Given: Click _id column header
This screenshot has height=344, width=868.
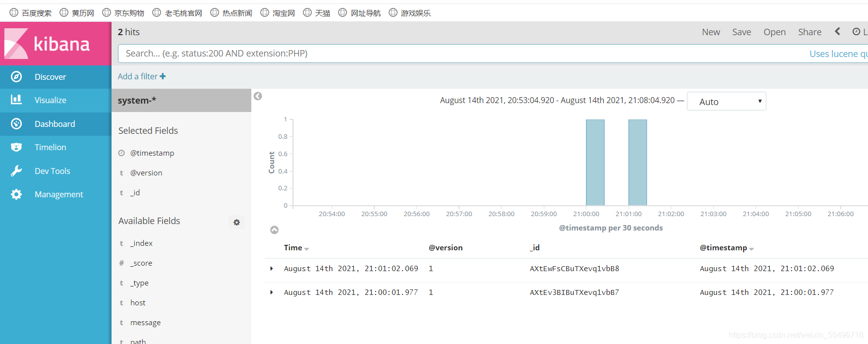Looking at the screenshot, I should pos(534,248).
